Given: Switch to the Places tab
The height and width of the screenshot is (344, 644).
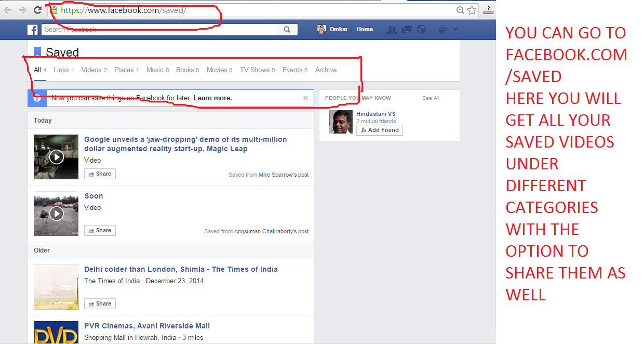Looking at the screenshot, I should [x=126, y=70].
